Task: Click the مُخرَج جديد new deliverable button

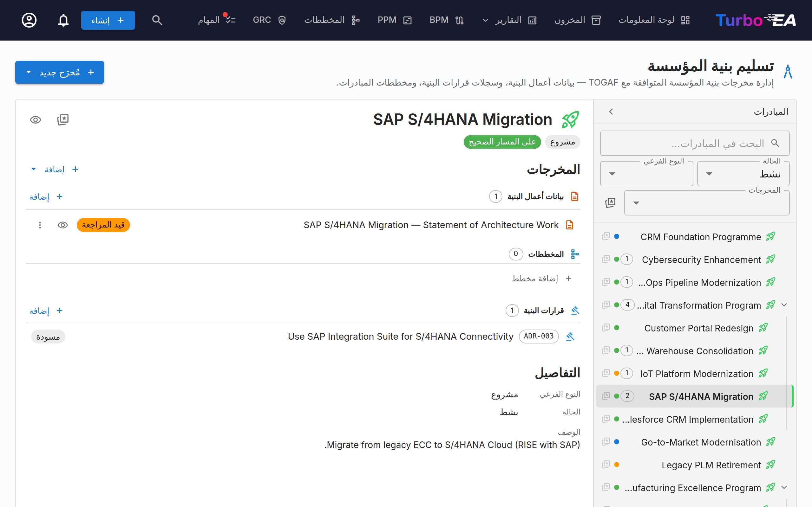Action: click(x=59, y=72)
